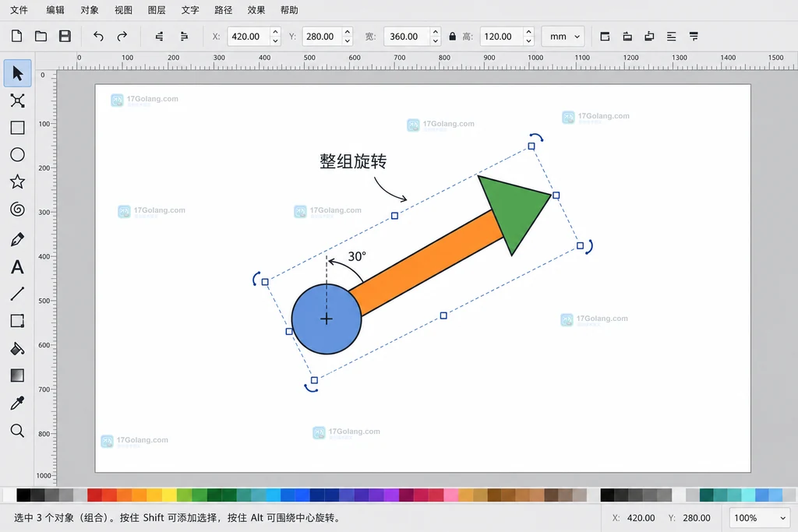Save the document with floppy icon

pos(65,36)
